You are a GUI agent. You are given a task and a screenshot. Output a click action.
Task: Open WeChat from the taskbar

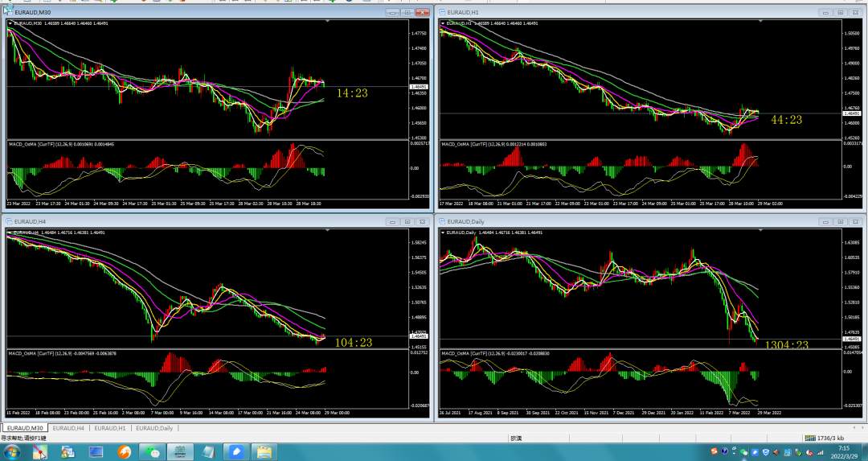pos(152,452)
